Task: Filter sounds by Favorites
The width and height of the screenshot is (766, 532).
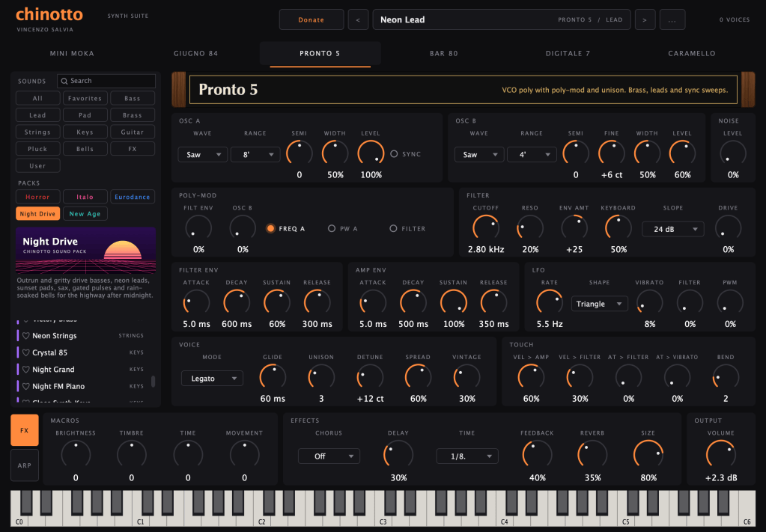Action: pyautogui.click(x=85, y=98)
